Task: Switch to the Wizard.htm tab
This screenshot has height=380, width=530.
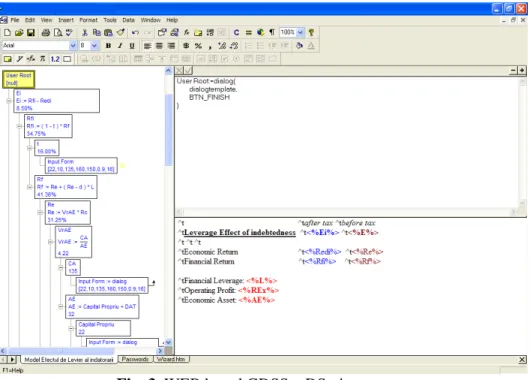Action: click(x=171, y=359)
